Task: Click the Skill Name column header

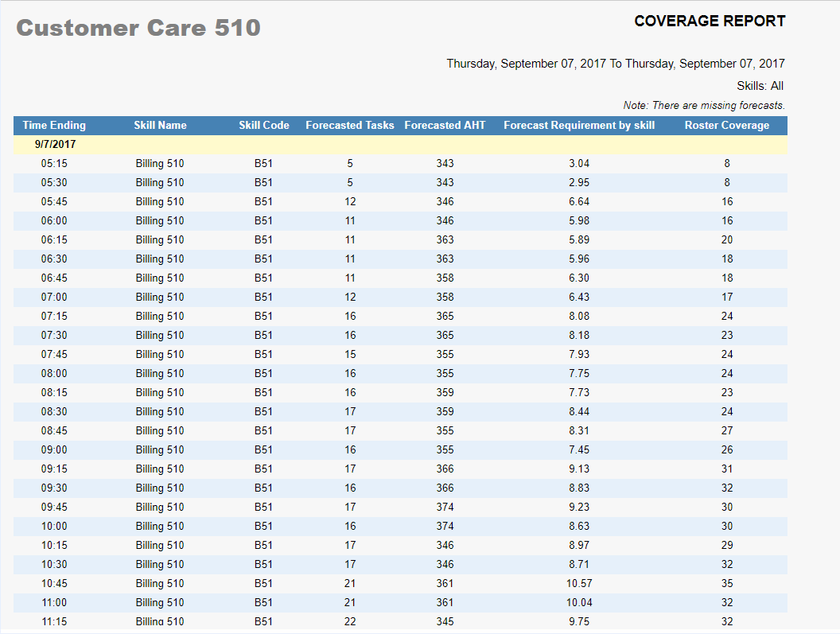Action: [x=160, y=126]
